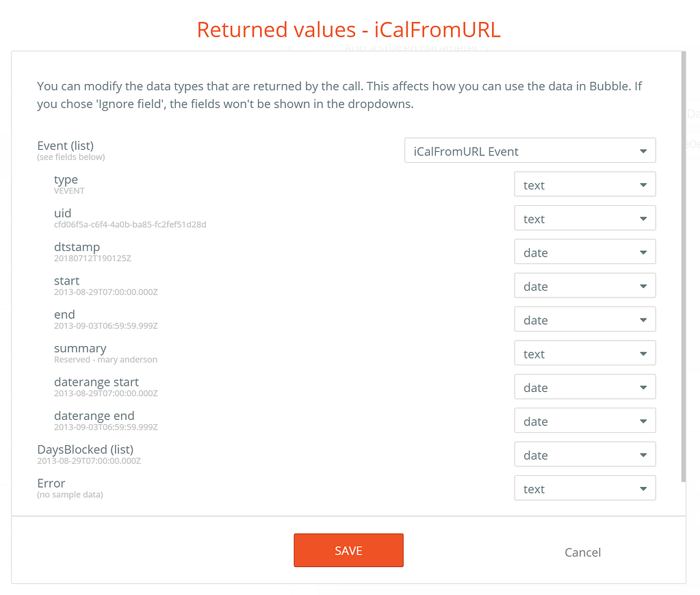Screen dimensions: 700x595
Task: Click the orange SAVE button
Action: (x=348, y=551)
